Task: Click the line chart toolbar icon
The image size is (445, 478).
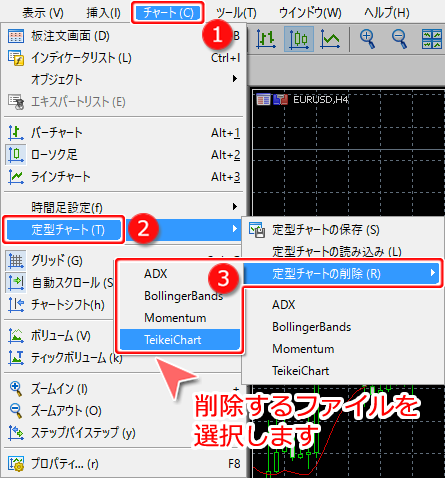Action: [330, 39]
